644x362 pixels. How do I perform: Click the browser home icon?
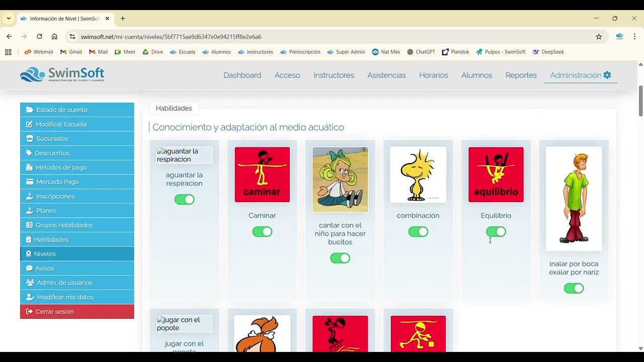point(54,37)
